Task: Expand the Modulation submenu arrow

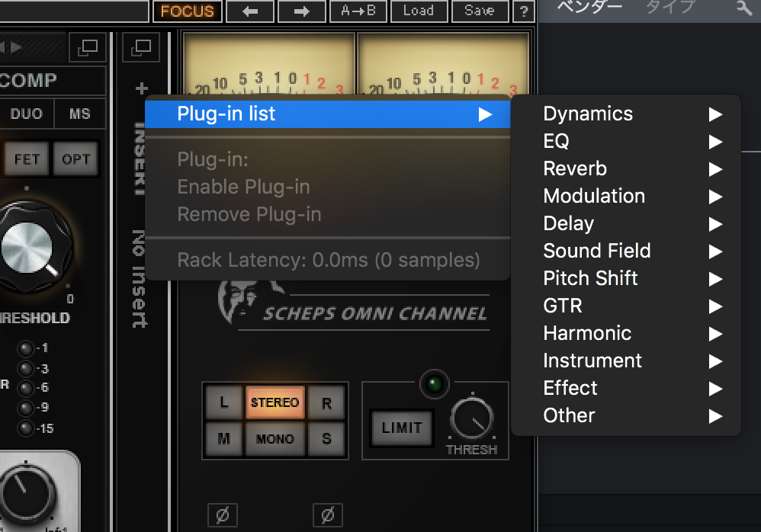Action: pos(715,197)
